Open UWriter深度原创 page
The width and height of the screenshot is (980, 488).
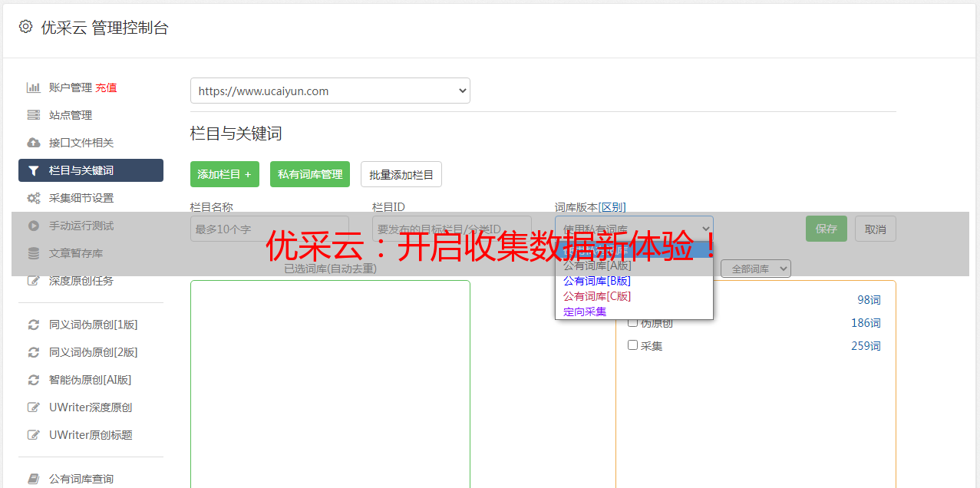[91, 407]
